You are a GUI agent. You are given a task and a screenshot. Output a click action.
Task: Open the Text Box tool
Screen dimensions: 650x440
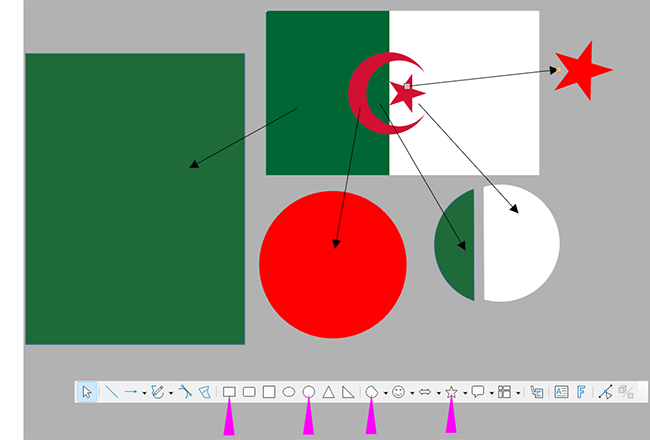click(x=560, y=392)
